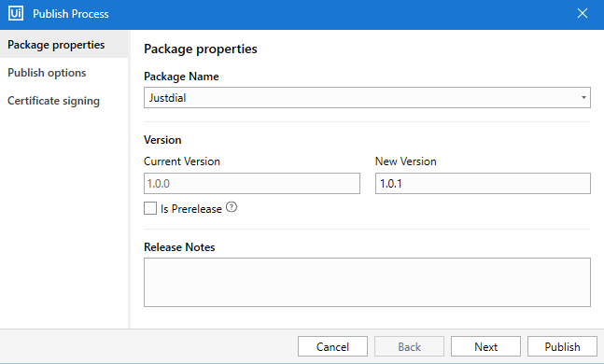Click the Publish button
Viewport: 604px width, 364px height.
pyautogui.click(x=562, y=346)
